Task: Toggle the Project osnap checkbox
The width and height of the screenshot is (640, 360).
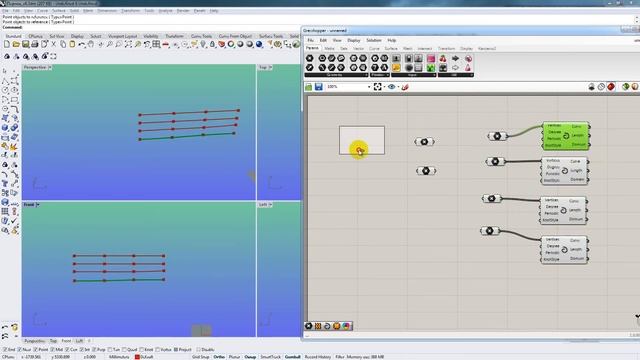Action: coord(176,350)
